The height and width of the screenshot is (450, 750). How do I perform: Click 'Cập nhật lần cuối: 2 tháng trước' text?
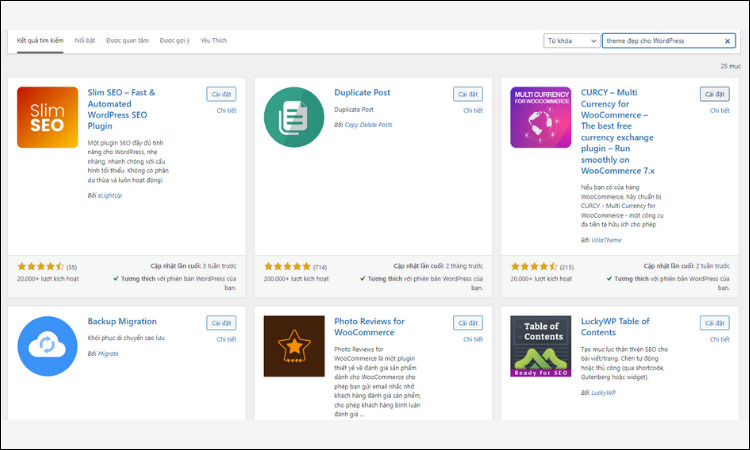click(438, 266)
